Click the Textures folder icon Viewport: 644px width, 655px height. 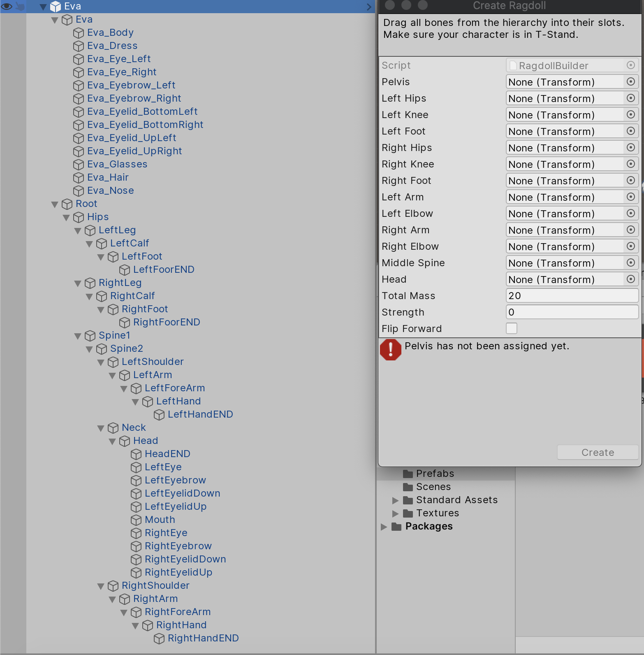click(x=408, y=513)
